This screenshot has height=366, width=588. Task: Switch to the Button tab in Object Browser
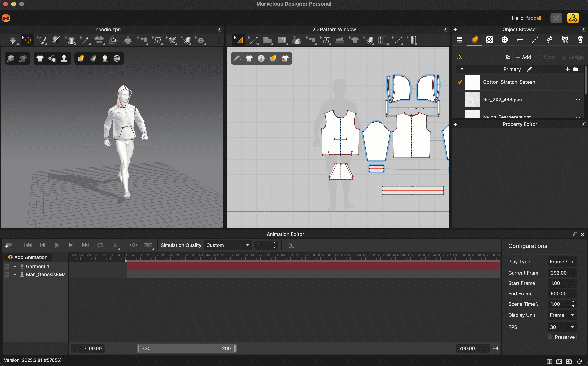pyautogui.click(x=504, y=40)
